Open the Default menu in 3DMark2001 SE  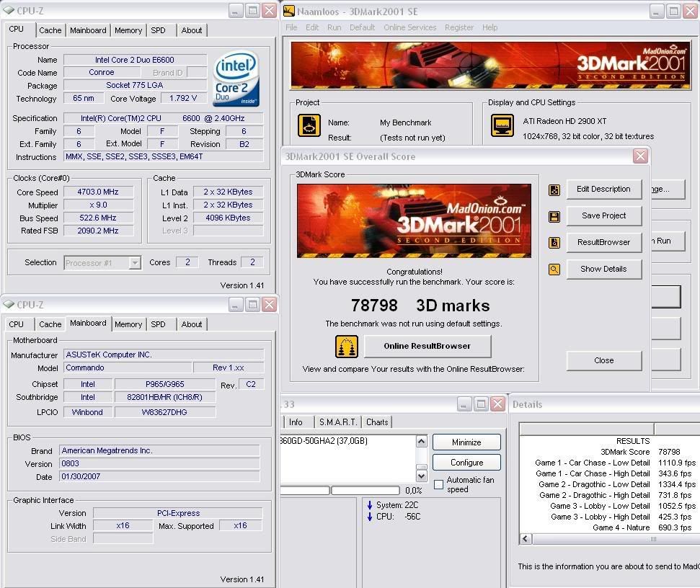click(x=362, y=27)
